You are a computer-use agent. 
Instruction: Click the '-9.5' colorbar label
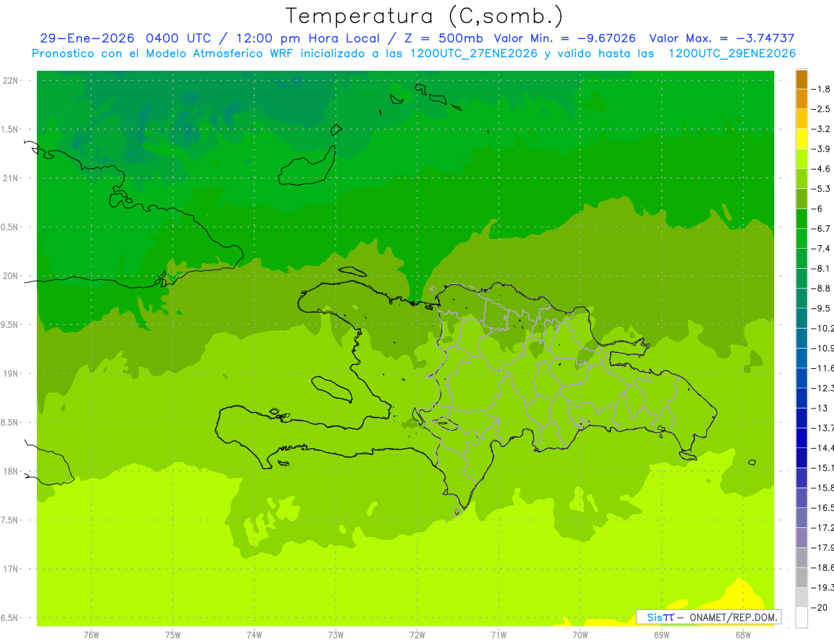(x=821, y=308)
